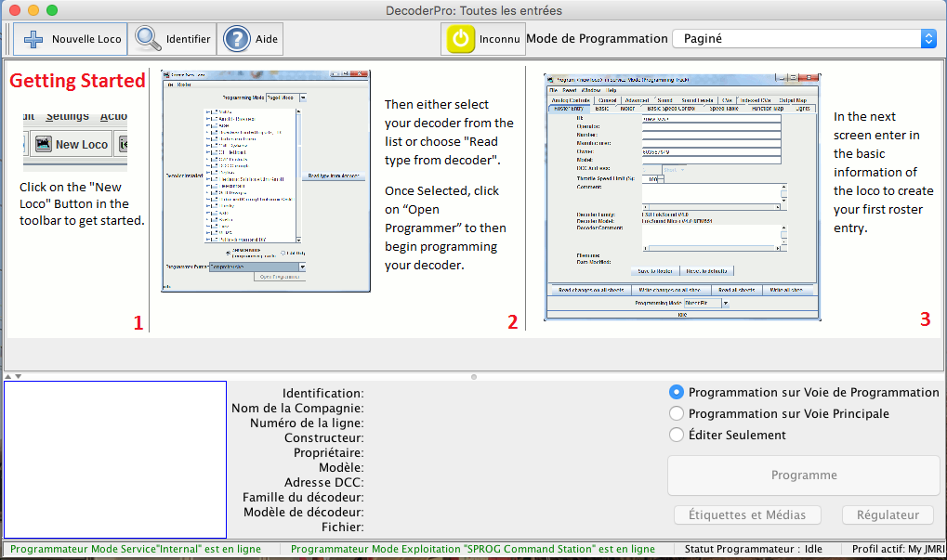Click the toolbar drag handle grip
Viewport: 947px width, 560px height.
[x=8, y=39]
